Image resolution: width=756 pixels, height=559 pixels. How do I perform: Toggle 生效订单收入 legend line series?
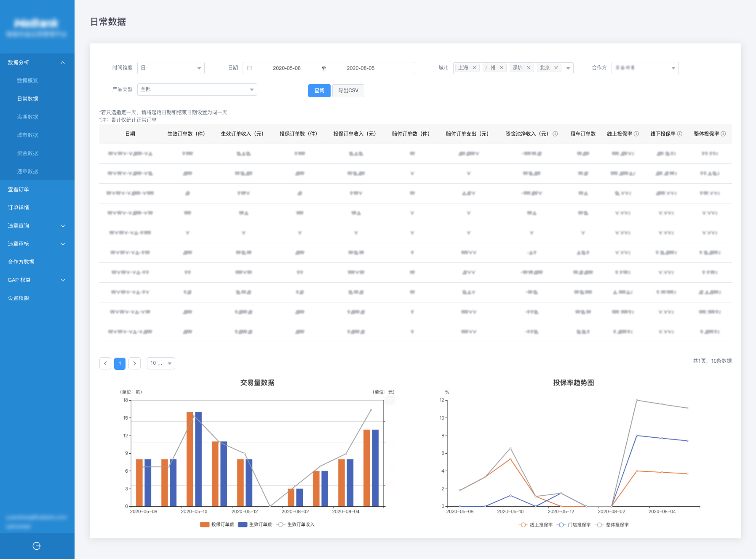[296, 524]
